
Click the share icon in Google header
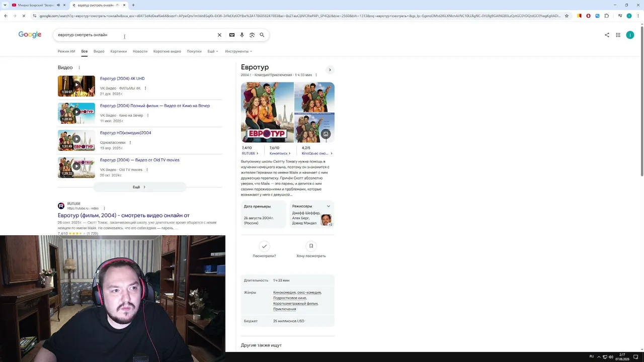click(x=607, y=35)
